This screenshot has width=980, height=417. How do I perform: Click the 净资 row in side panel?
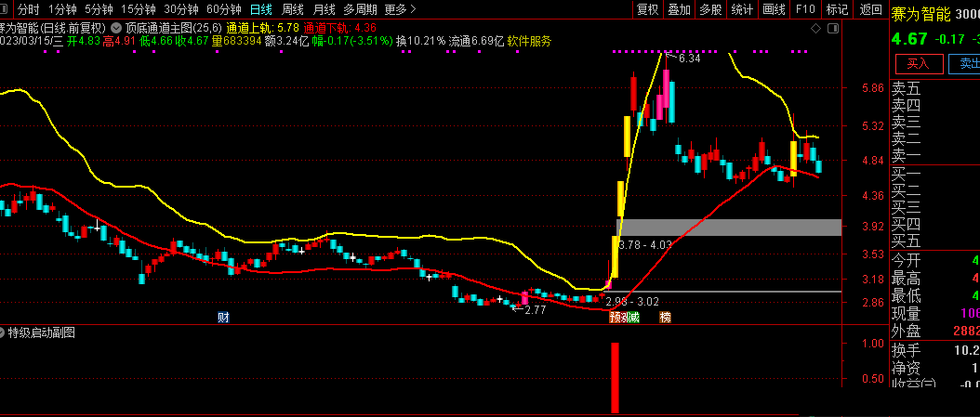pyautogui.click(x=935, y=369)
